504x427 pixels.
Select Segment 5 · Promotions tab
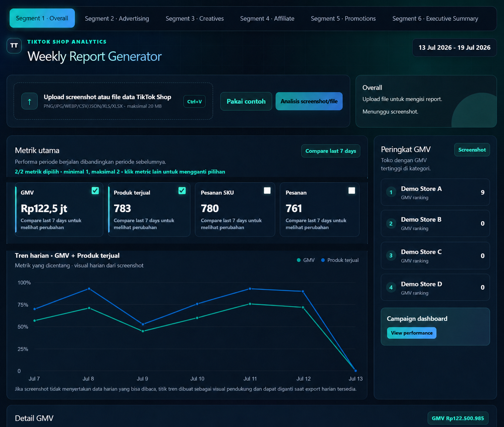[x=343, y=19]
